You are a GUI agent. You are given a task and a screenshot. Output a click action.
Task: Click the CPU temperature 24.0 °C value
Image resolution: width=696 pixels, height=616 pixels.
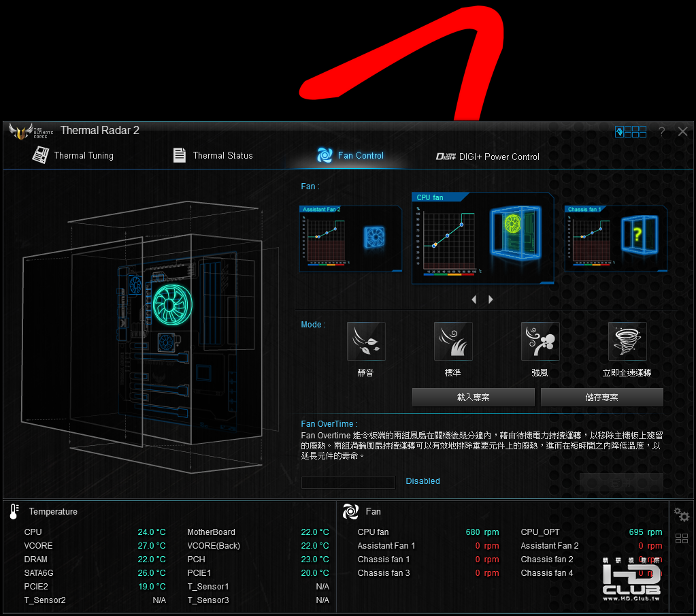tap(152, 532)
